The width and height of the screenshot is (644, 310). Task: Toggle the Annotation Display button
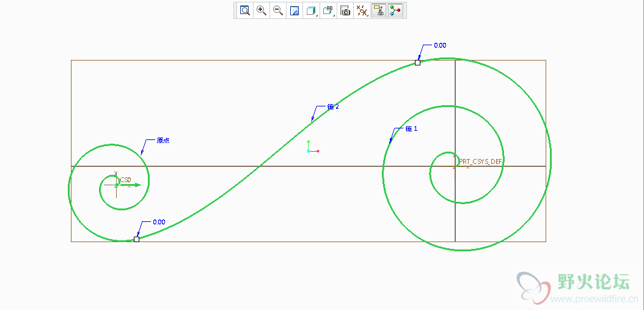(379, 10)
